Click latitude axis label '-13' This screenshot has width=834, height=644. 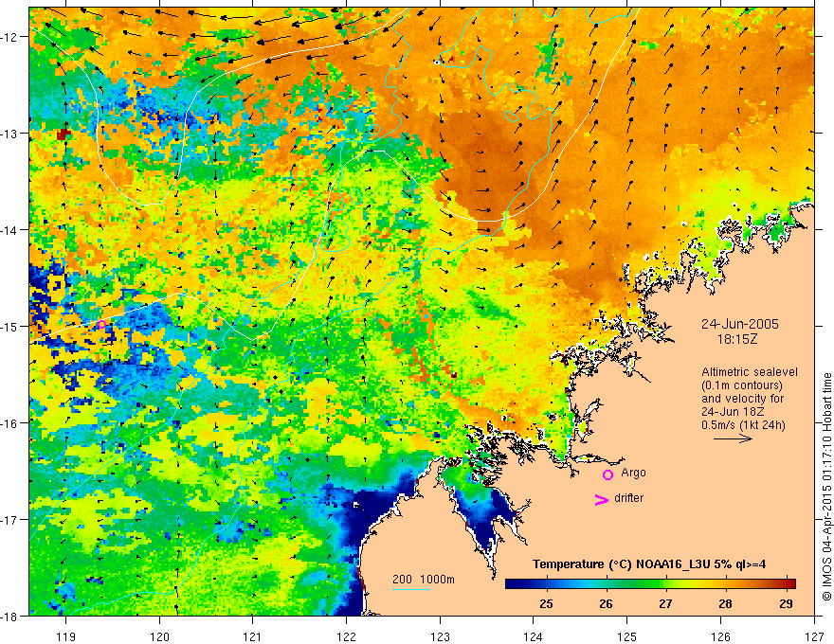click(x=10, y=134)
